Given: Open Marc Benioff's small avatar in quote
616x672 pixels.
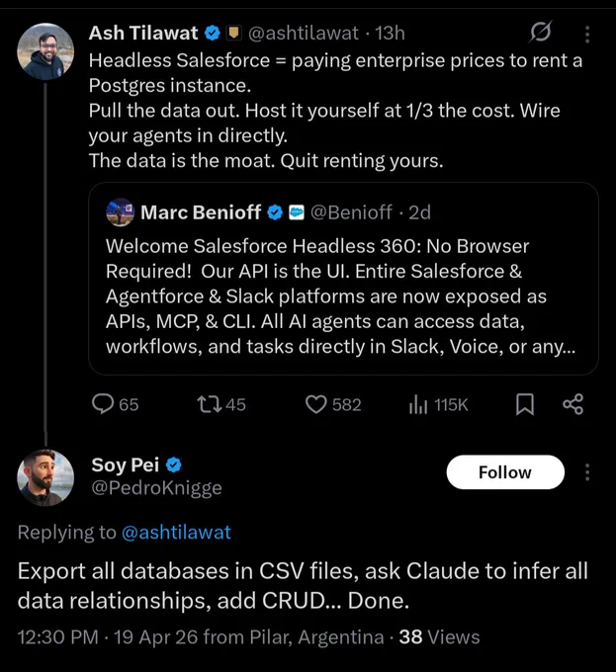Looking at the screenshot, I should [121, 212].
